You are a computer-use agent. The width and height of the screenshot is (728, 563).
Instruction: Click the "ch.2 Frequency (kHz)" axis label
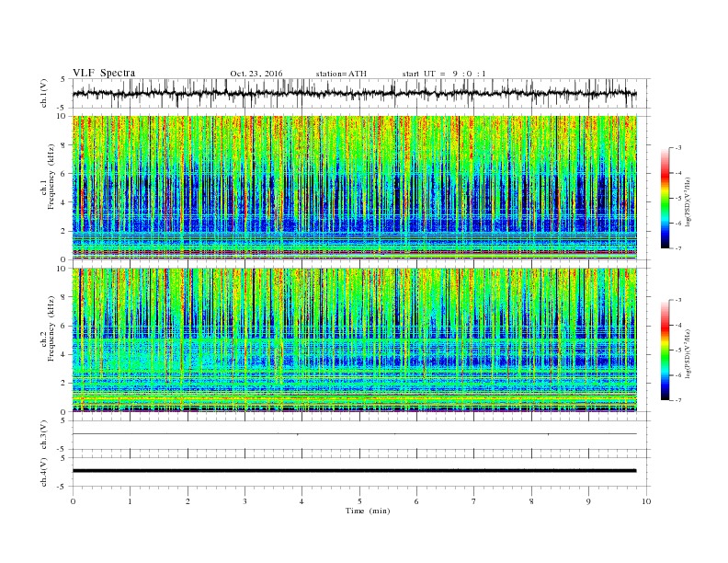click(48, 328)
